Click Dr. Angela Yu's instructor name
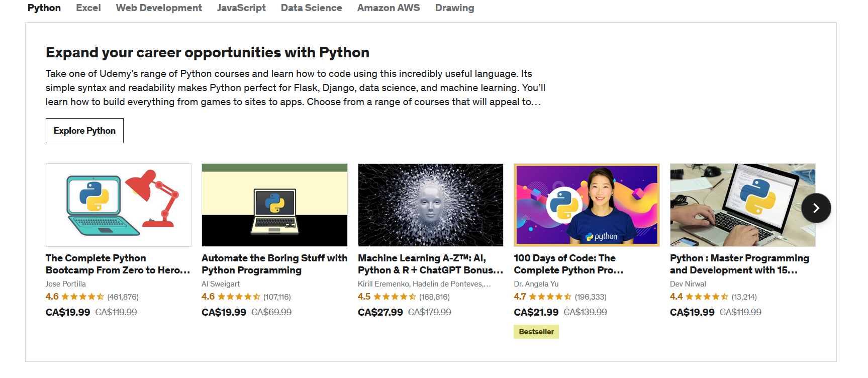 [536, 283]
